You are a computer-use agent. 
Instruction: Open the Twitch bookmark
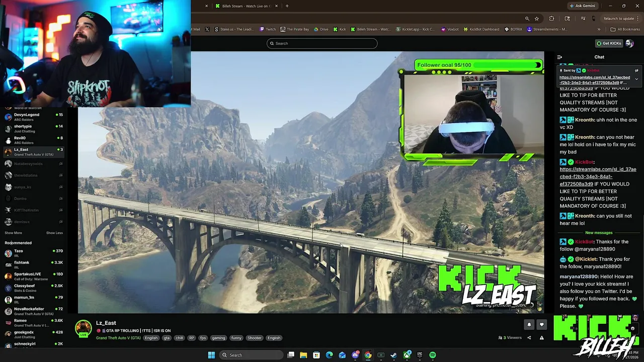[x=268, y=29]
